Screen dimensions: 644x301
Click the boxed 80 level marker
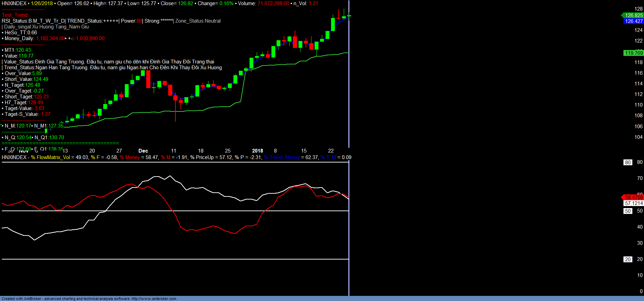(x=628, y=162)
